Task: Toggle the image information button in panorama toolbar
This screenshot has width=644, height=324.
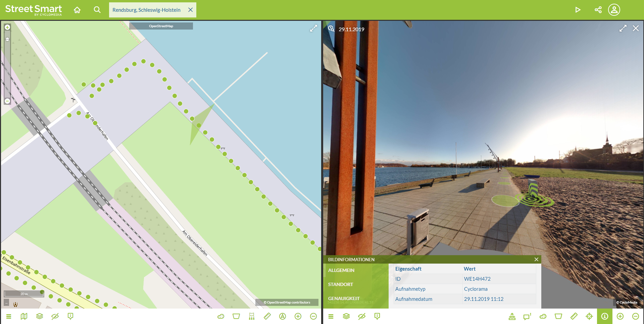Action: 605,316
